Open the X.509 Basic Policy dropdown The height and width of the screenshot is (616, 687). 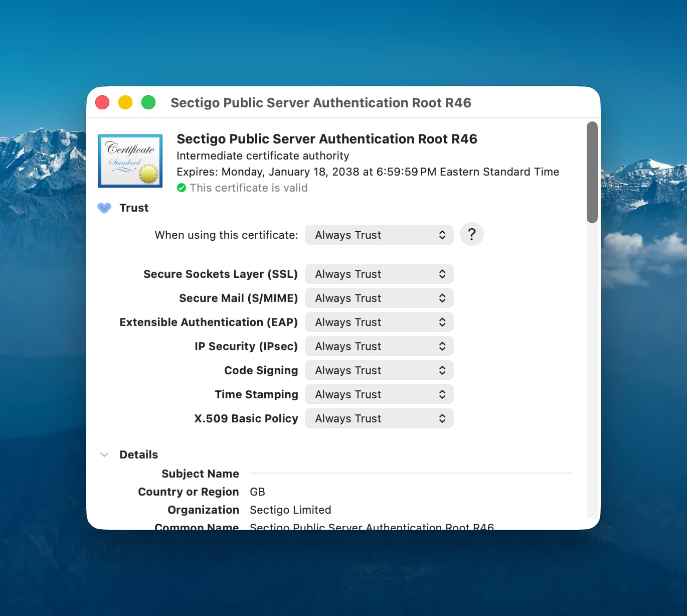coord(379,418)
